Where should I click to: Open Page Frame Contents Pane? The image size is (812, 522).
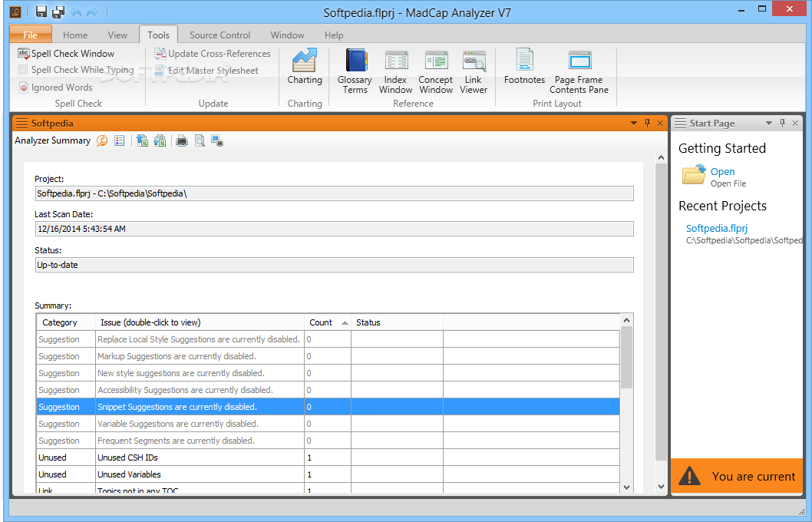coord(579,72)
